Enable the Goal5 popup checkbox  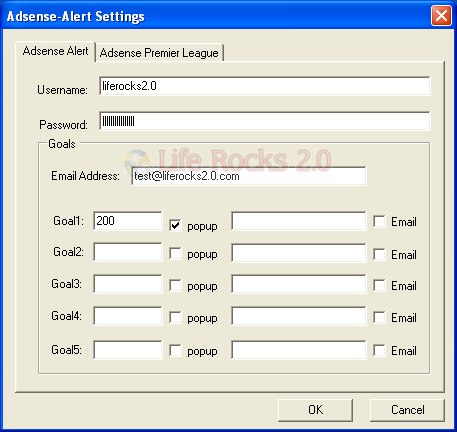point(175,350)
